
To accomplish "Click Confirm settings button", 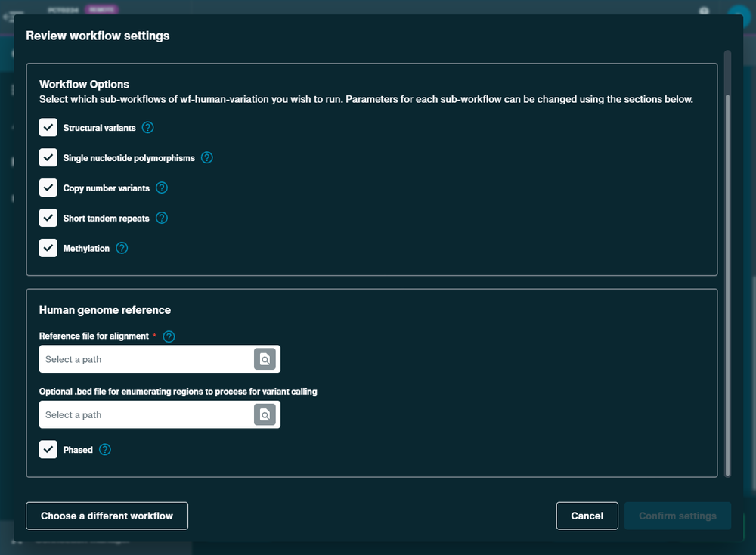I will 677,516.
